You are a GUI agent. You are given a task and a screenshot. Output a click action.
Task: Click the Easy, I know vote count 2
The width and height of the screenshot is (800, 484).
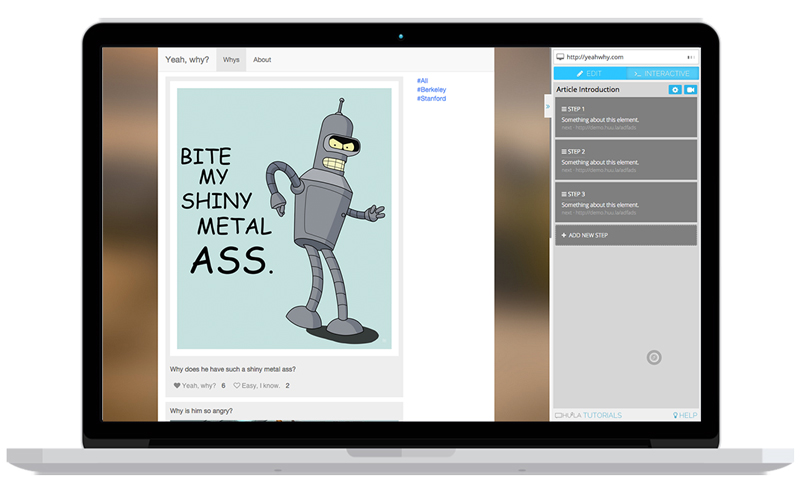coord(287,386)
